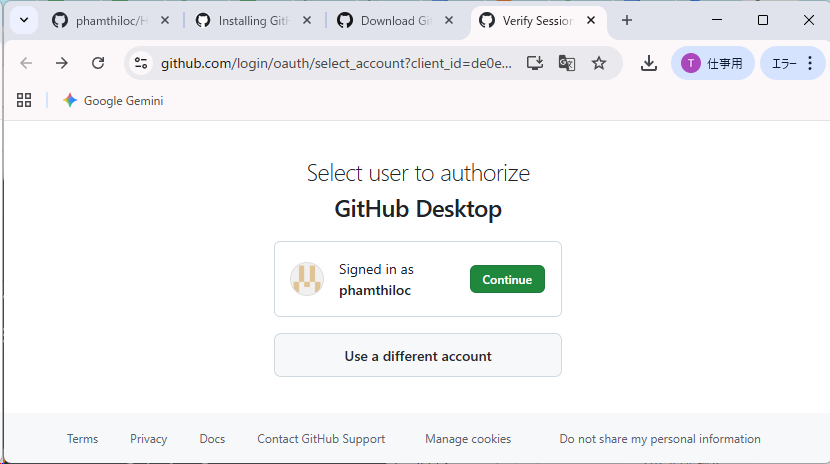Viewport: 830px width, 464px height.
Task: Close the Verify Session tab
Action: [591, 21]
